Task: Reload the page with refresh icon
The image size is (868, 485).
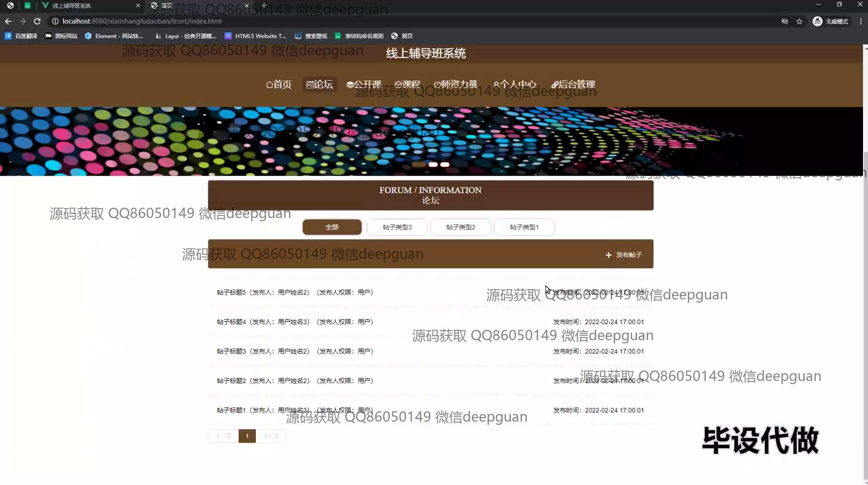Action: [x=38, y=21]
